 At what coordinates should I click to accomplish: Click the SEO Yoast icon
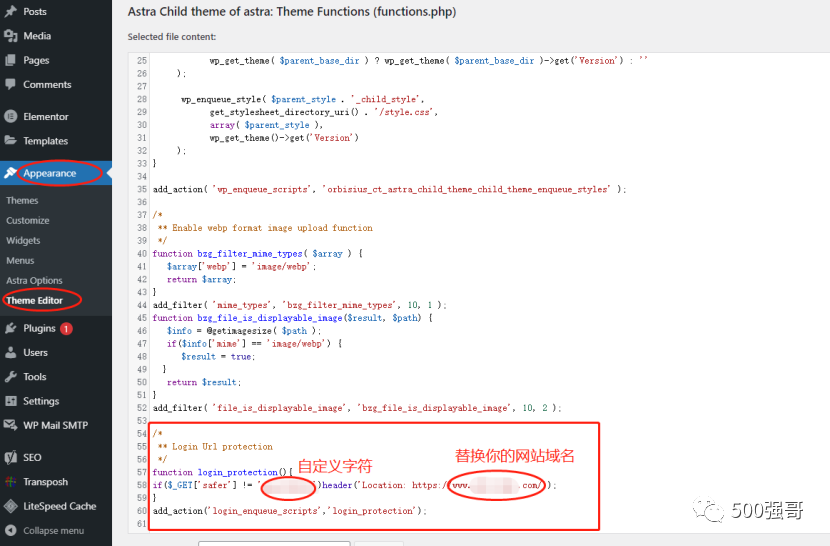point(11,457)
